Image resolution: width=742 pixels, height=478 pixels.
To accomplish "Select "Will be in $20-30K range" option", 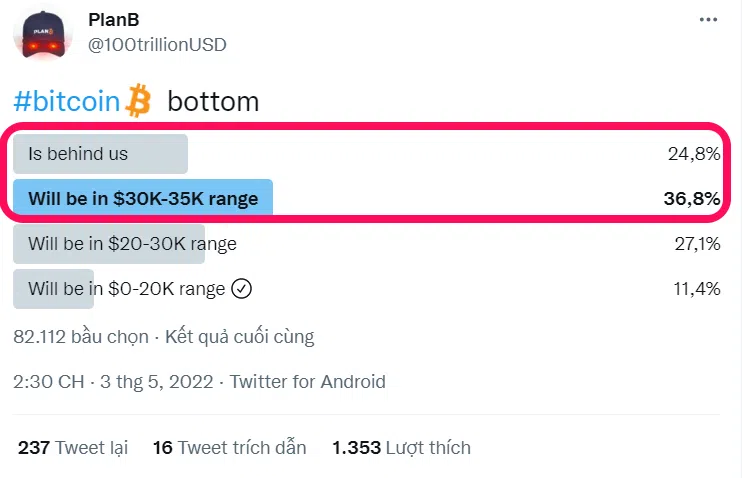I will [x=132, y=243].
